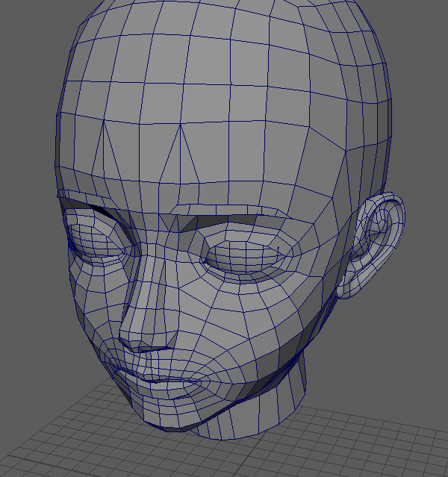Select the chin area of the mesh
Viewport: 448px width, 477px height.
pyautogui.click(x=170, y=415)
